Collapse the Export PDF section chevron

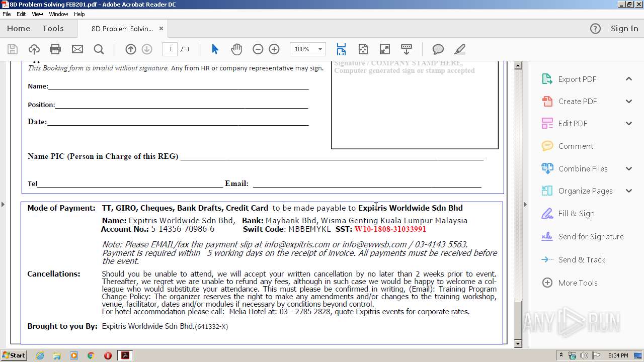click(629, 79)
